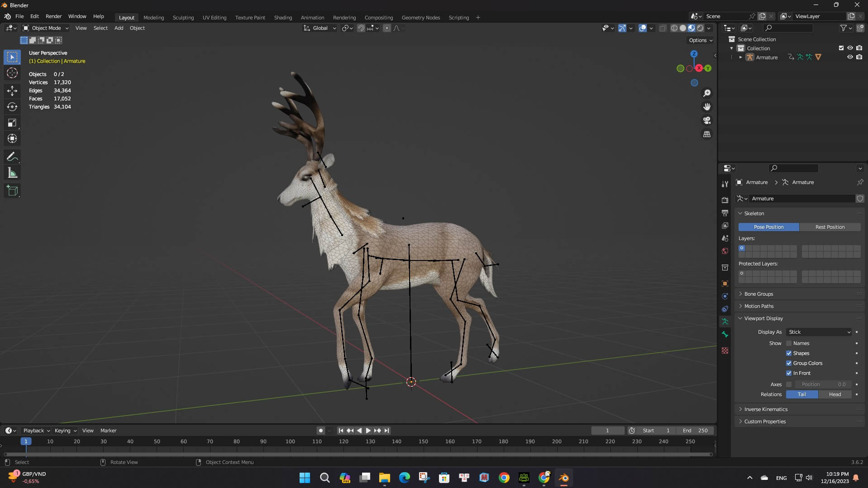Select the Measure tool
Image resolution: width=868 pixels, height=488 pixels.
pyautogui.click(x=12, y=173)
